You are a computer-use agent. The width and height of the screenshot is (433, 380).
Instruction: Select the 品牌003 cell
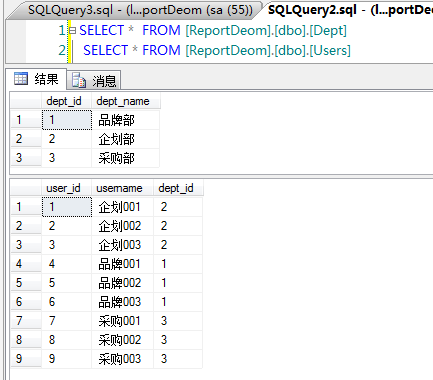coord(122,302)
